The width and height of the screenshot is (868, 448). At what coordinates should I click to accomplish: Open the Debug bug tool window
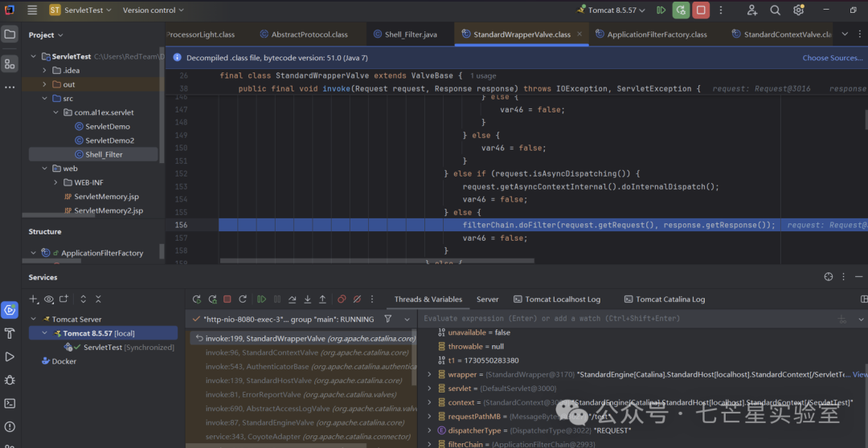click(x=10, y=380)
